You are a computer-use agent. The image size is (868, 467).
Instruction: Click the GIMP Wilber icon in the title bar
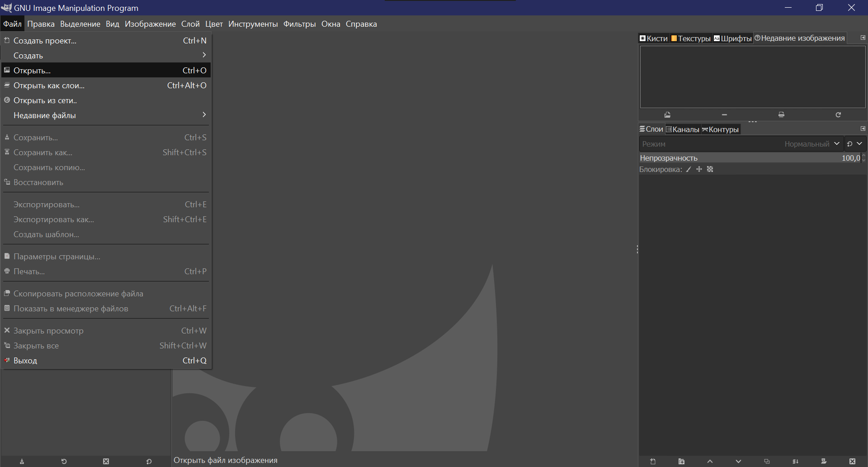[6, 8]
